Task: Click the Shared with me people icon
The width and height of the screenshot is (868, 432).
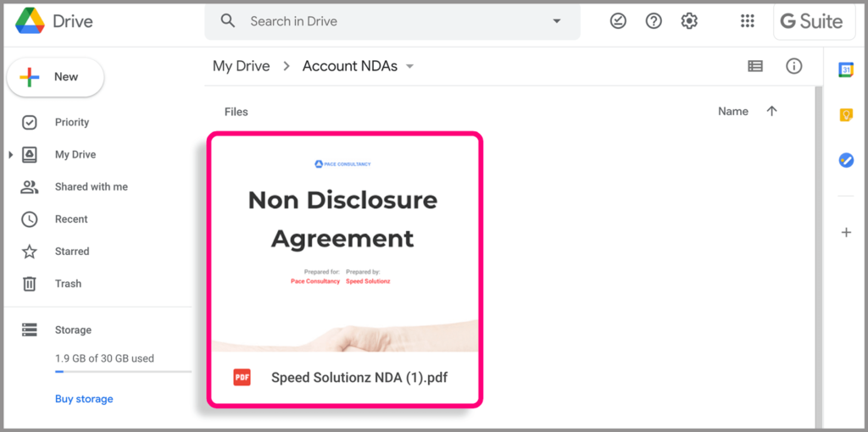Action: coord(30,187)
